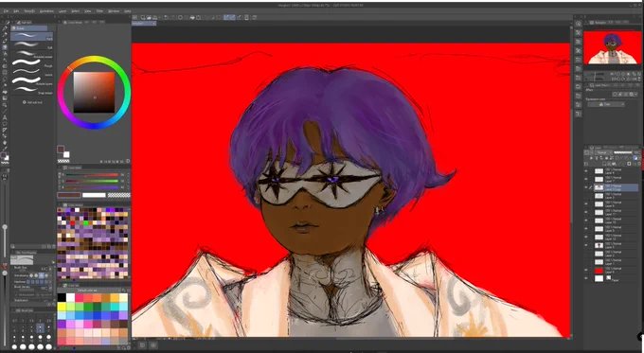Select the Kneaded eraser sub tool
644x353 pixels.
coord(31,54)
